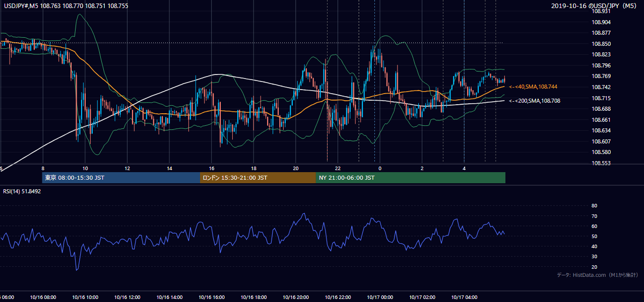The image size is (644, 302).
Task: Click the 40 SMA 108.744 label
Action: (x=533, y=87)
